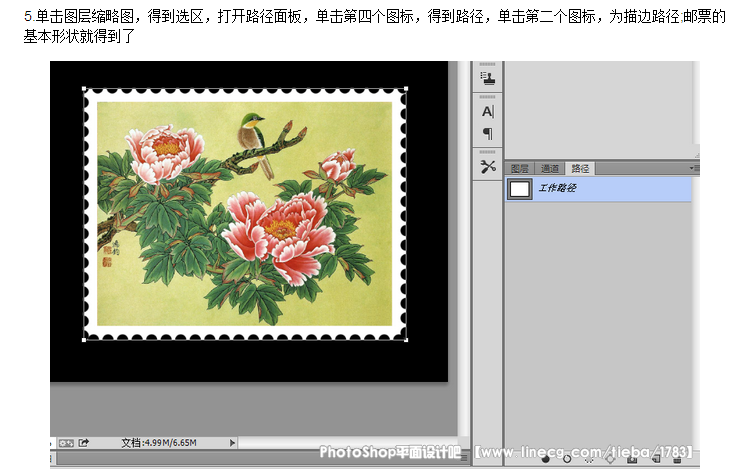Screen dimensions: 743x469
Task: Click Make work path from selection icon
Action: pyautogui.click(x=610, y=459)
